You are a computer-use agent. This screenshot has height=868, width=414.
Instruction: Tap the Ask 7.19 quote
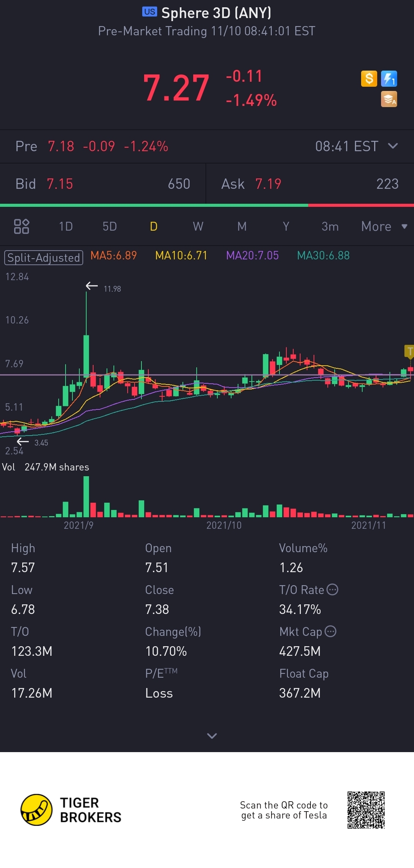(310, 184)
